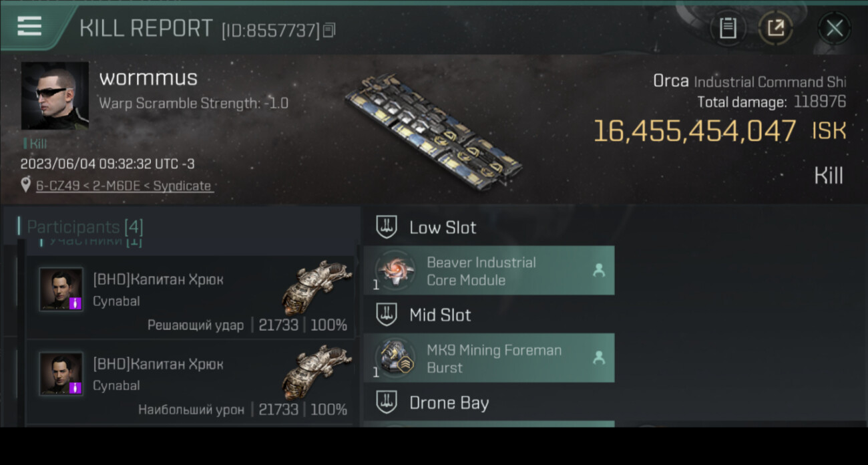Click the Cynabal ship on the final blow row

(316, 288)
